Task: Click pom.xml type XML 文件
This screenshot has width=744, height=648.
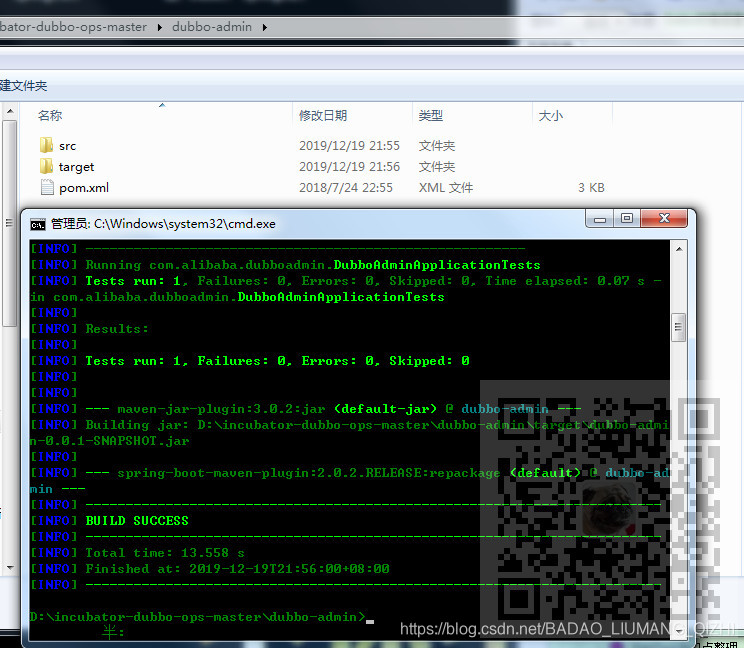Action: [x=446, y=188]
